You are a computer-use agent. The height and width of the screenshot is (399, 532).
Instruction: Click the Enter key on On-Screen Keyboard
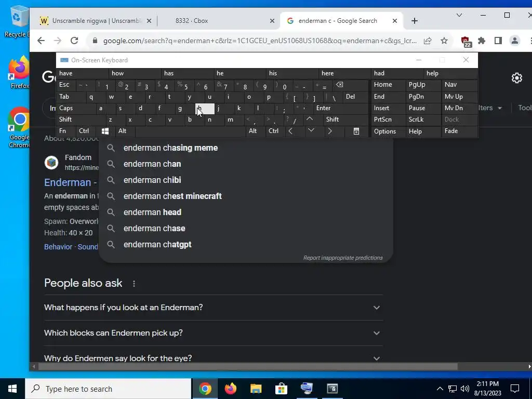coord(341,108)
